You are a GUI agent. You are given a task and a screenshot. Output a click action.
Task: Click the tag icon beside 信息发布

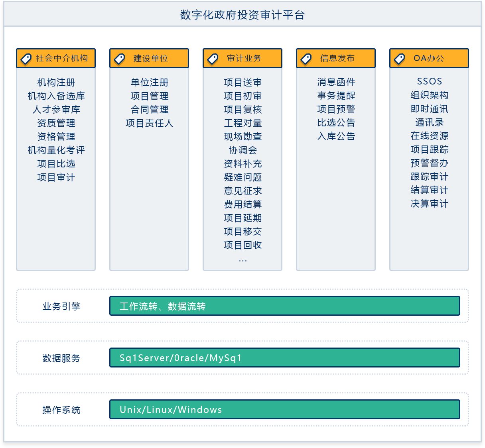tap(306, 59)
